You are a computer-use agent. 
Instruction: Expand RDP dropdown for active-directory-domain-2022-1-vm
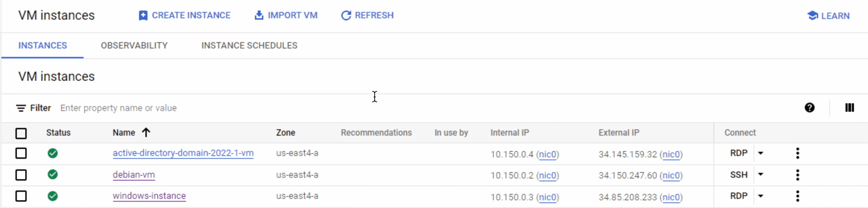(761, 153)
